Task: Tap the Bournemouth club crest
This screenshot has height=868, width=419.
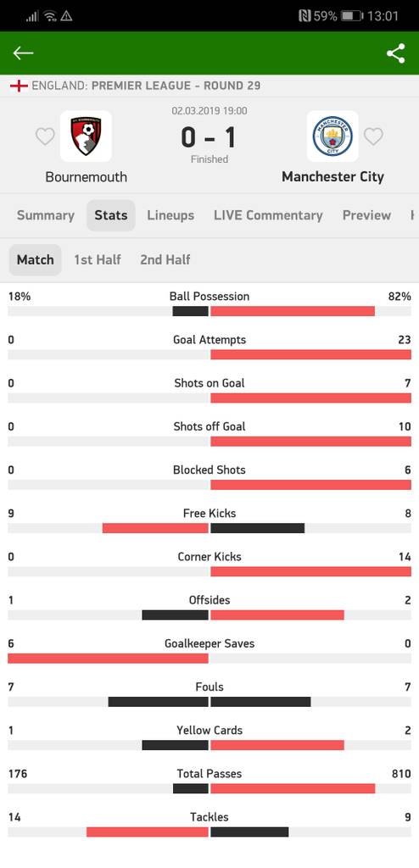Action: 86,136
